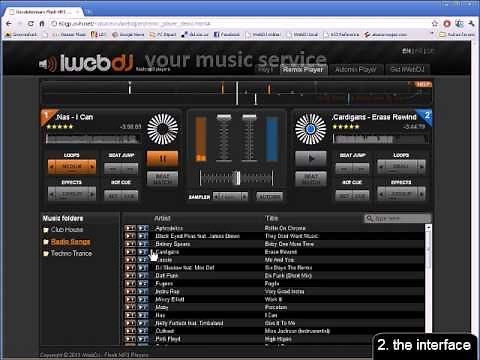The image size is (480, 360).
Task: Reload the page in the browser
Action: coord(31,24)
